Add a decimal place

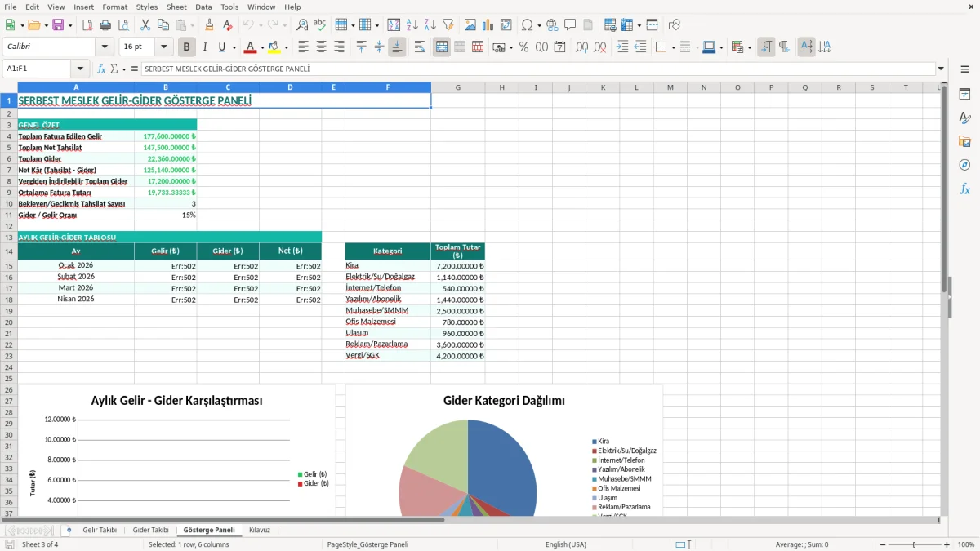582,47
